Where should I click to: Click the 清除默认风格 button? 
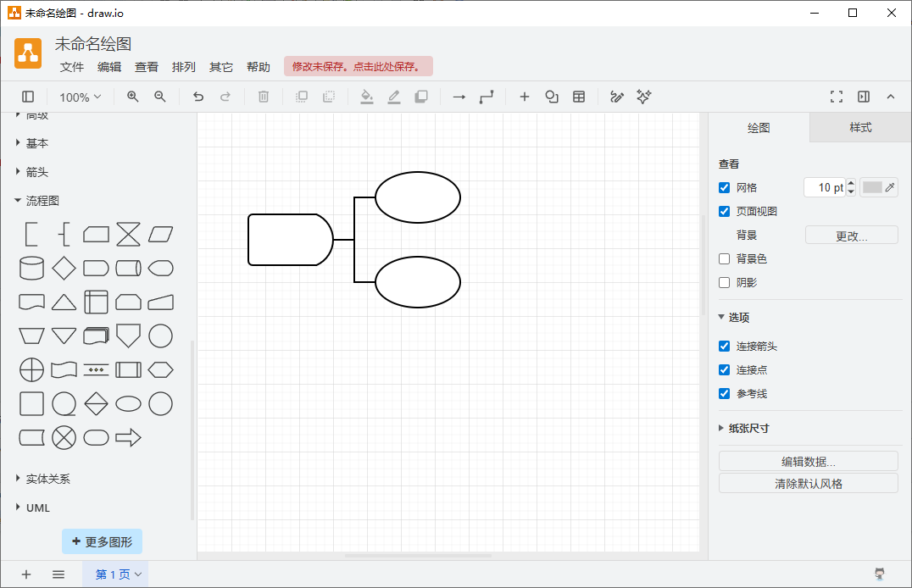809,483
